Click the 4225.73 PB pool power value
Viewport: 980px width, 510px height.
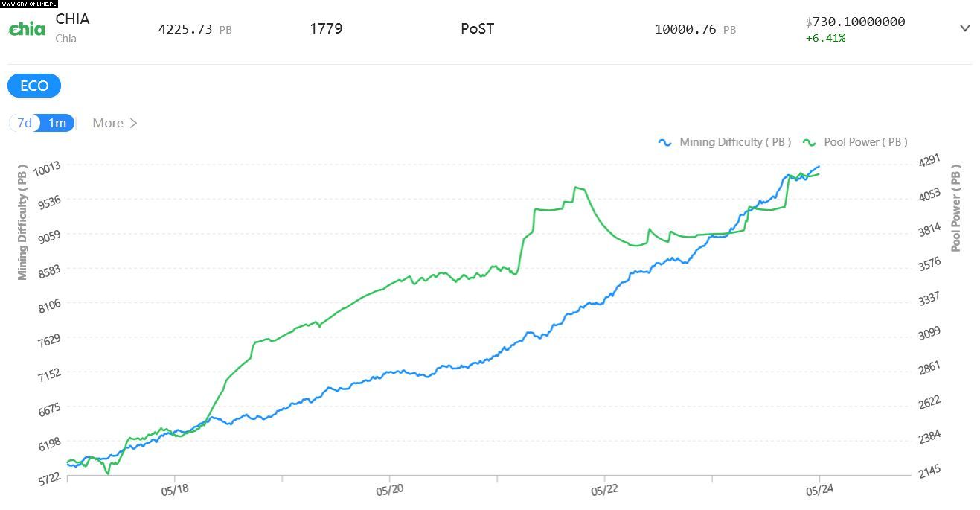195,29
